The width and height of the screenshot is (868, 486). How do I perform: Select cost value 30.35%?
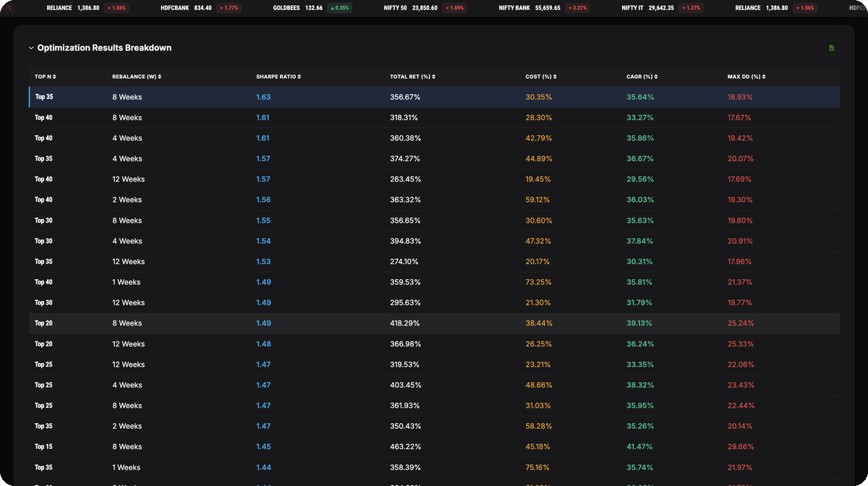tap(539, 97)
